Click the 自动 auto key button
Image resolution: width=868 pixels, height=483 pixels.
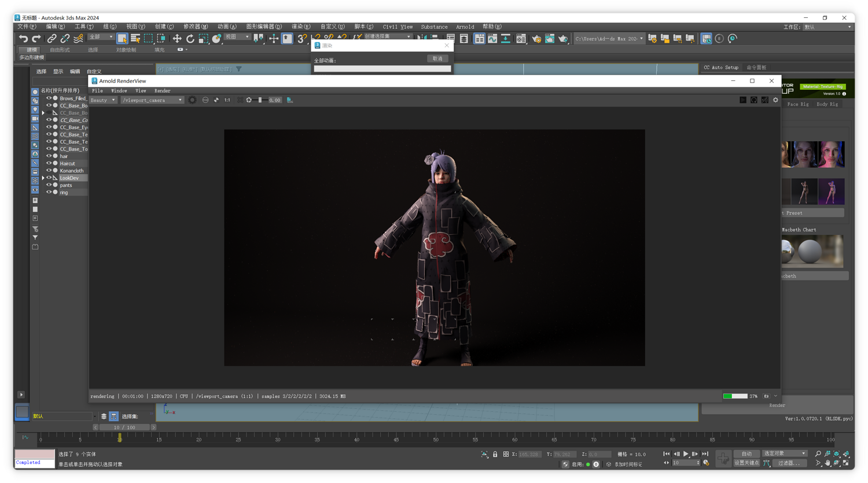coord(746,454)
